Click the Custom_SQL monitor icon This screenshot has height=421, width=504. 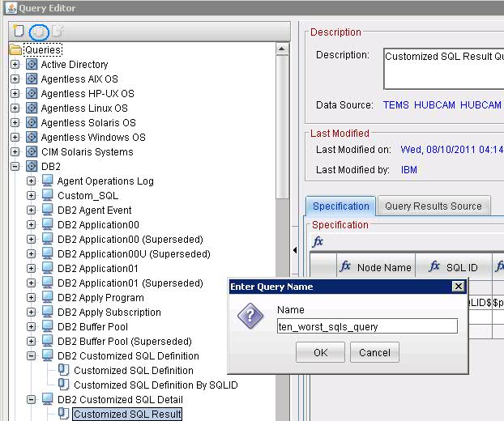pyautogui.click(x=48, y=195)
